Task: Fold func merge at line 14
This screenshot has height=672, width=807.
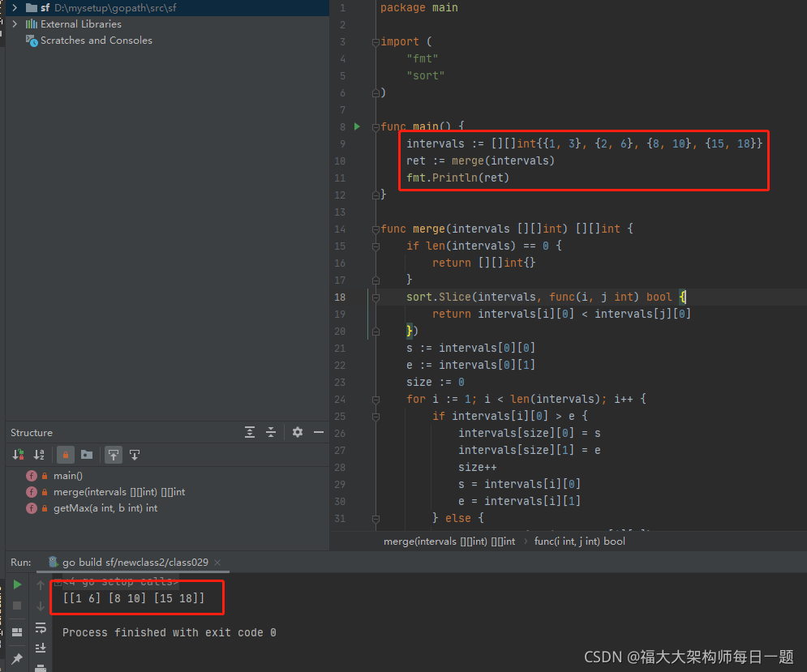Action: point(376,229)
